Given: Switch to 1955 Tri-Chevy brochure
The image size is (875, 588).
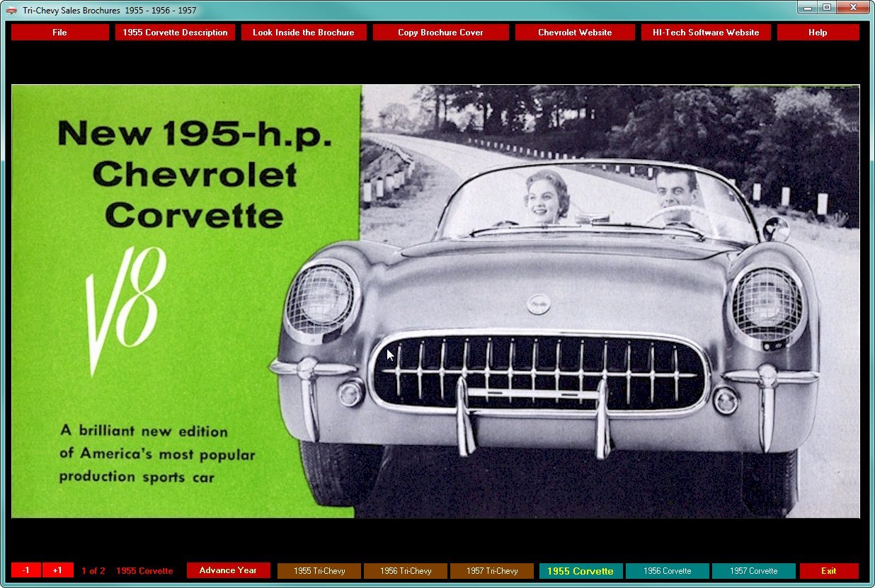Looking at the screenshot, I should coord(319,571).
